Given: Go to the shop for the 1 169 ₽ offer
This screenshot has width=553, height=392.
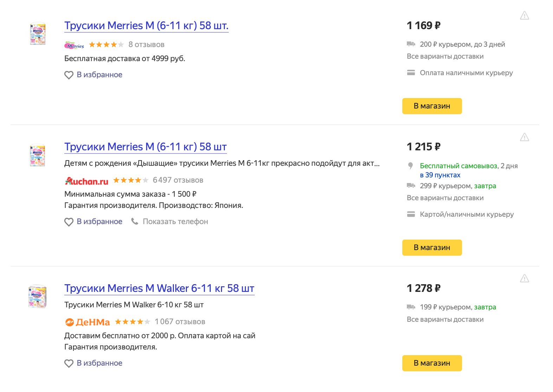Looking at the screenshot, I should pos(432,106).
